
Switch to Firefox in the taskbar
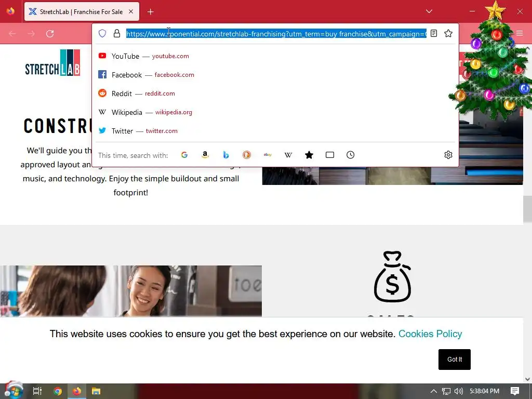tap(77, 391)
